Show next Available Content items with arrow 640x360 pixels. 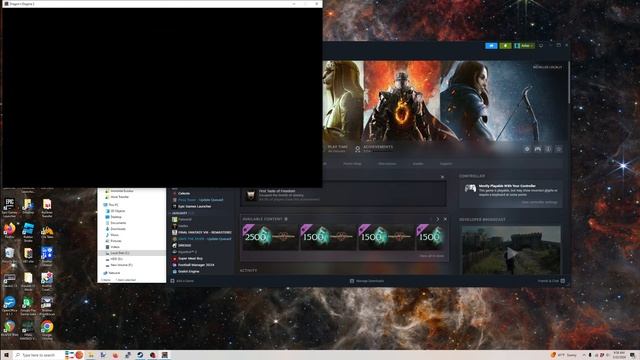pyautogui.click(x=438, y=219)
